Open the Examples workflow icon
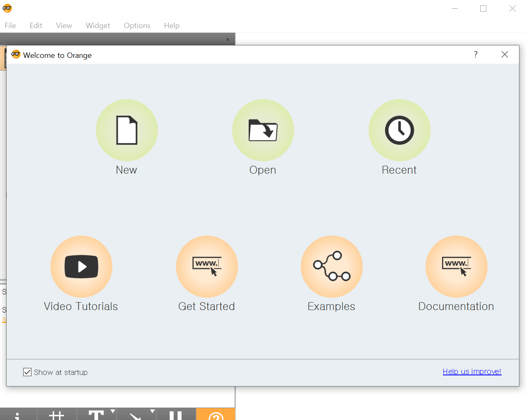 (x=332, y=267)
